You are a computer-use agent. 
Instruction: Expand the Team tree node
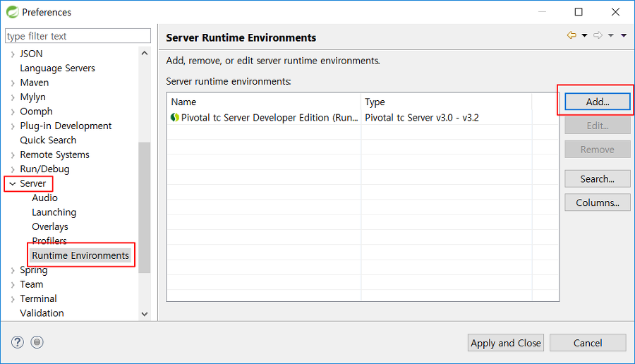13,285
